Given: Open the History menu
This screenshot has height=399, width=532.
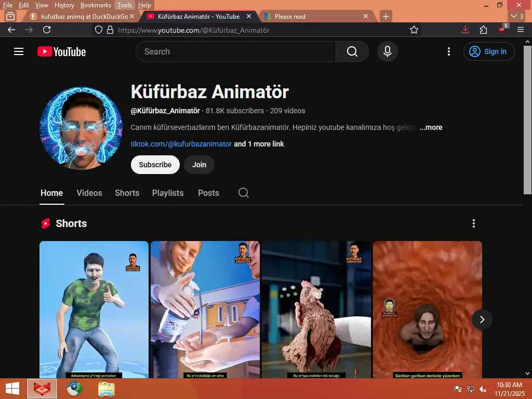Looking at the screenshot, I should tap(64, 5).
